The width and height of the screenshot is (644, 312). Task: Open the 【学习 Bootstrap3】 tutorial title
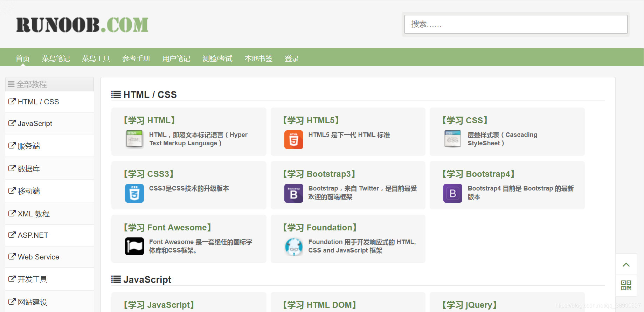click(x=319, y=174)
